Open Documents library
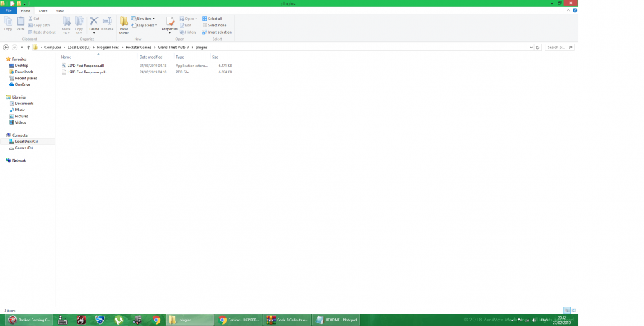The image size is (644, 326). [x=24, y=104]
